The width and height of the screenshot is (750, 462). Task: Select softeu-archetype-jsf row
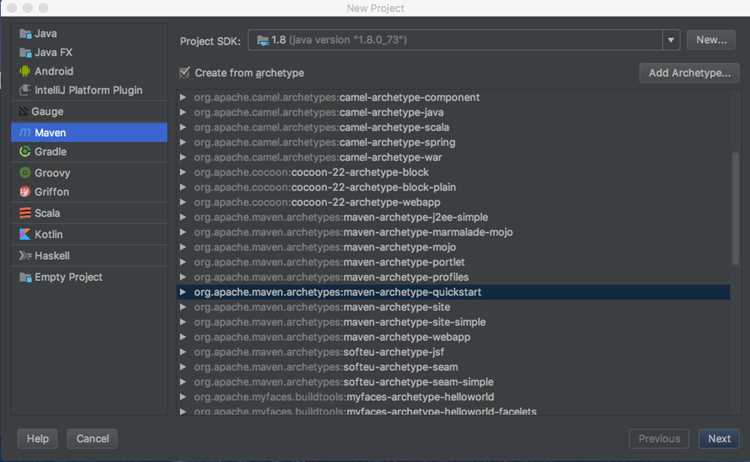[453, 352]
